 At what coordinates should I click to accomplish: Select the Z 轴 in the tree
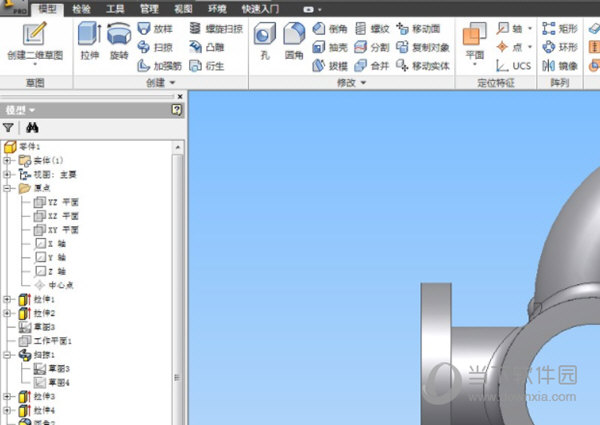[x=50, y=271]
